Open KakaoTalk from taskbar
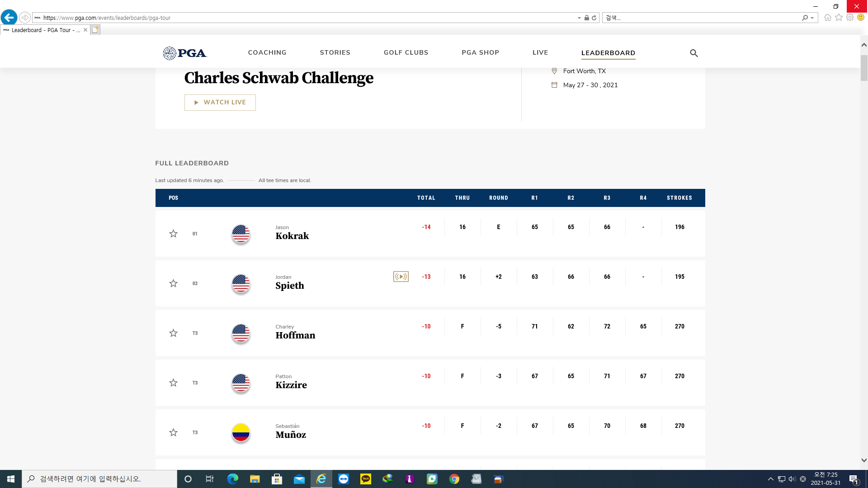Image resolution: width=868 pixels, height=488 pixels. point(366,479)
